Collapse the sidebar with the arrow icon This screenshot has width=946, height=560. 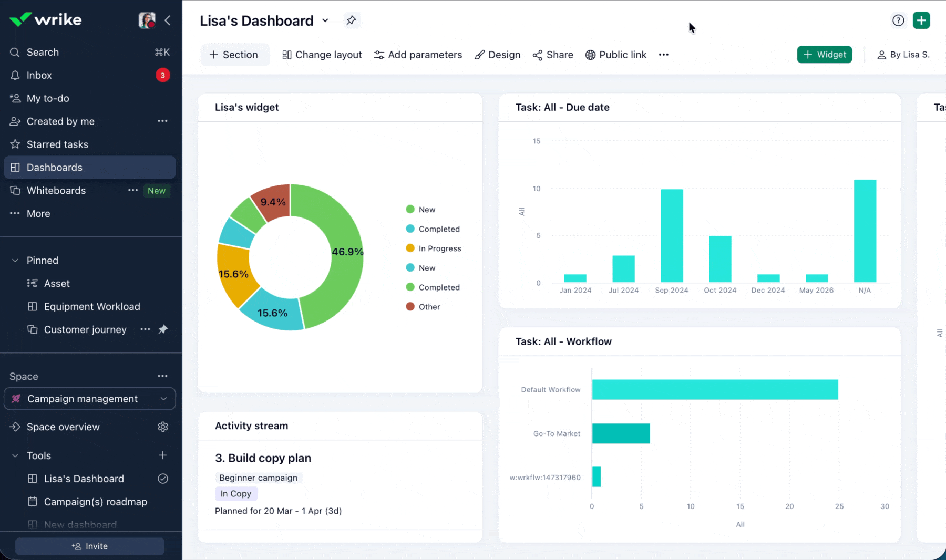(x=168, y=20)
